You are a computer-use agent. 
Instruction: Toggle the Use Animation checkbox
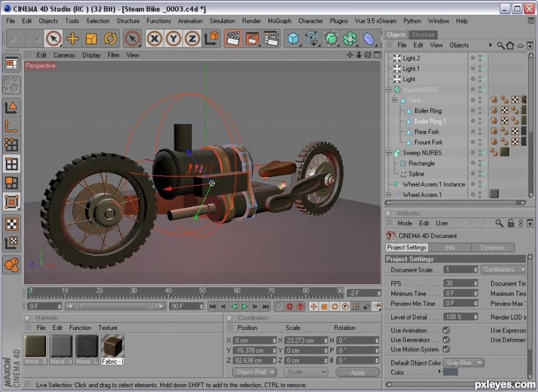pos(446,330)
